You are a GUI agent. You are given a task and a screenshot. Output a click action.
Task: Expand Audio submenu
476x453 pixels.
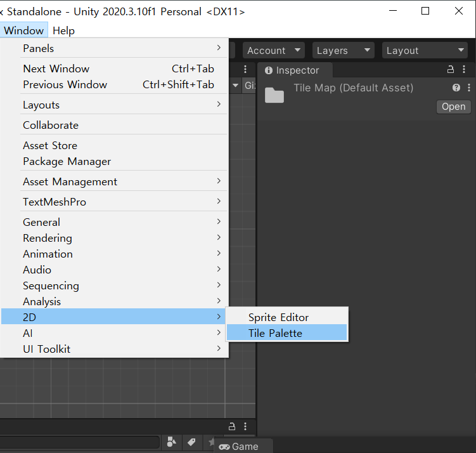[x=114, y=270]
